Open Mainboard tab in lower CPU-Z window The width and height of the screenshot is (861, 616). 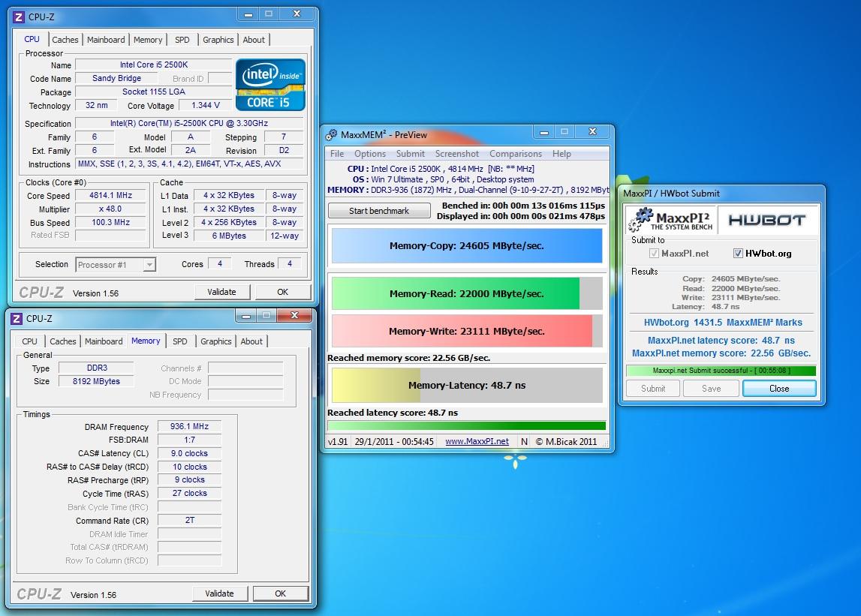click(104, 341)
